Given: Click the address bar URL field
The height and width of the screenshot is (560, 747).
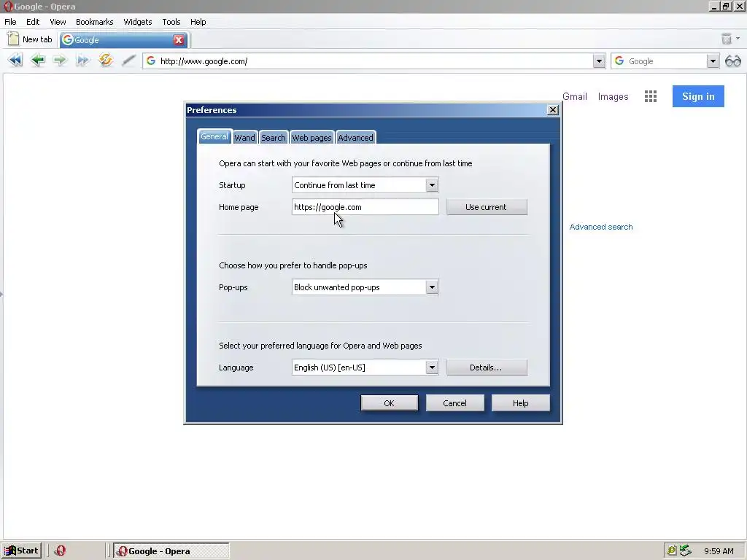Looking at the screenshot, I should [374, 61].
